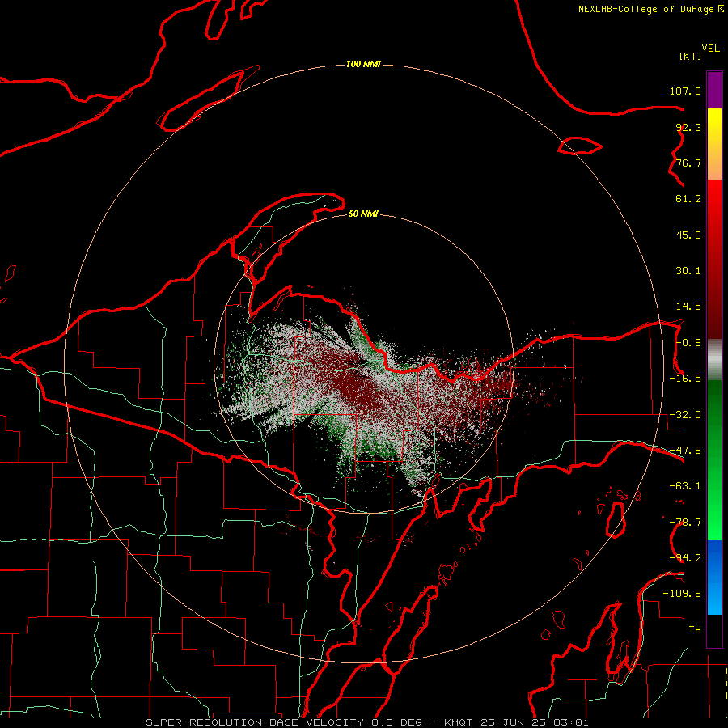
Task: Click the black TH segment of the color bar
Action: pyautogui.click(x=714, y=630)
